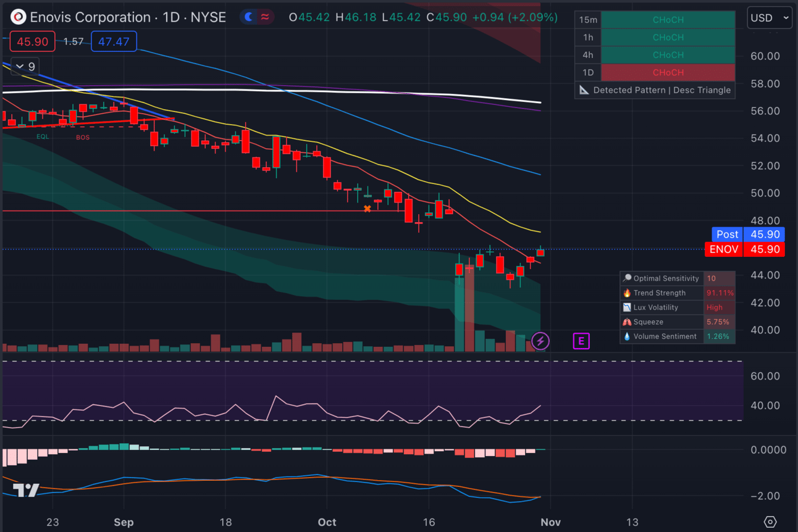Click the blue 47.47 buy price button
The height and width of the screenshot is (532, 798).
(114, 42)
